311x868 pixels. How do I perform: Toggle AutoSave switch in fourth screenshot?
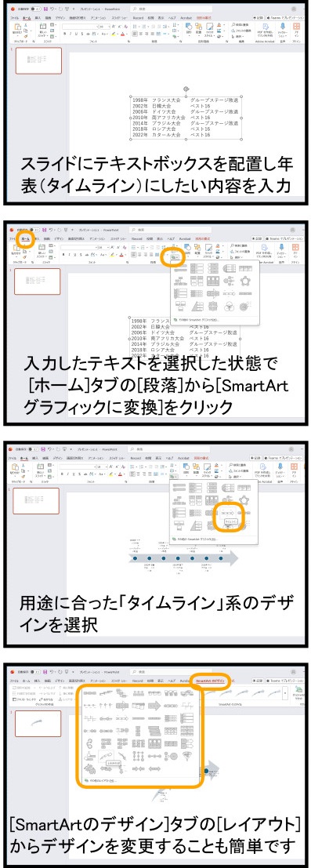(x=36, y=671)
